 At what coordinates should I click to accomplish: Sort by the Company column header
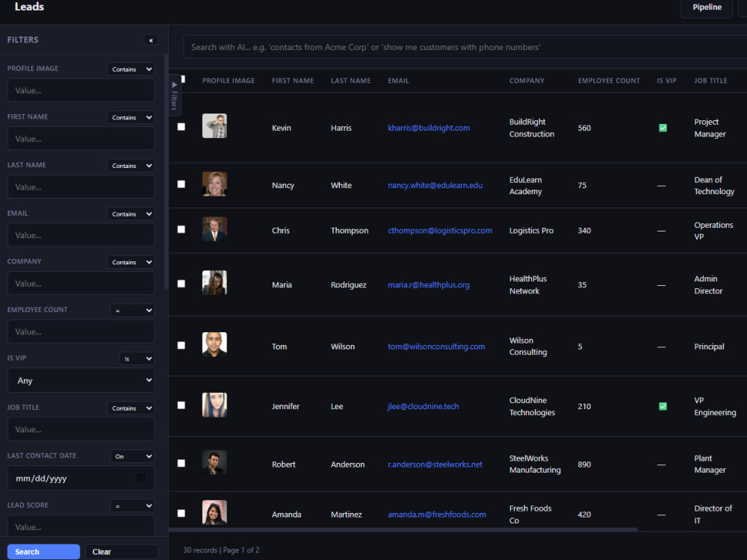coord(527,81)
